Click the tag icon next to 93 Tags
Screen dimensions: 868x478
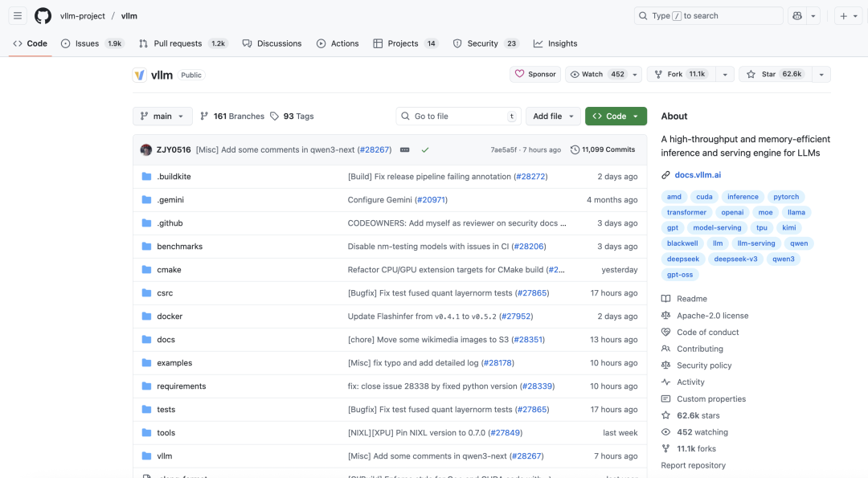coord(274,116)
